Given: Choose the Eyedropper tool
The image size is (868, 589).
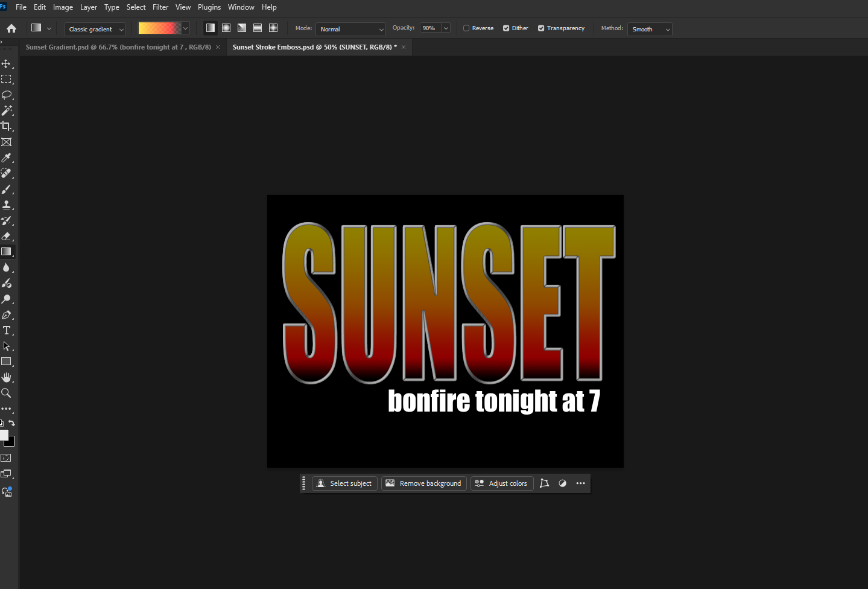Looking at the screenshot, I should (x=7, y=158).
